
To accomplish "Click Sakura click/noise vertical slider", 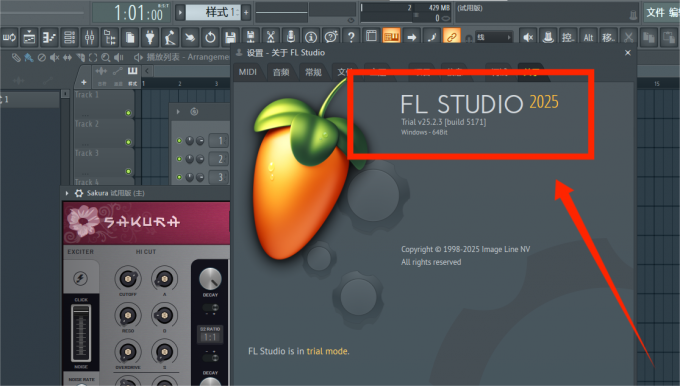I will [x=81, y=333].
